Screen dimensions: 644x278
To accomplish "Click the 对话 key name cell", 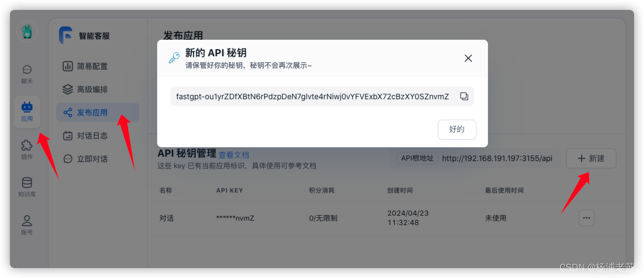I will click(x=167, y=218).
